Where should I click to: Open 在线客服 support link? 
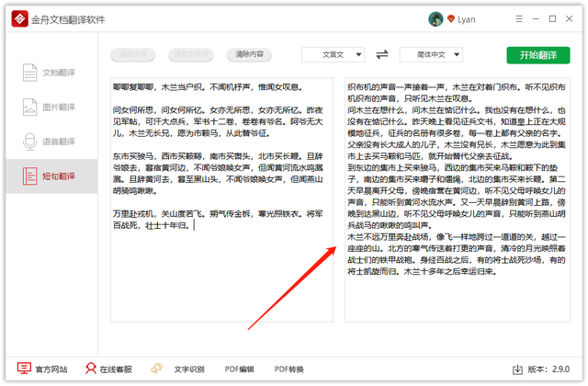click(116, 369)
